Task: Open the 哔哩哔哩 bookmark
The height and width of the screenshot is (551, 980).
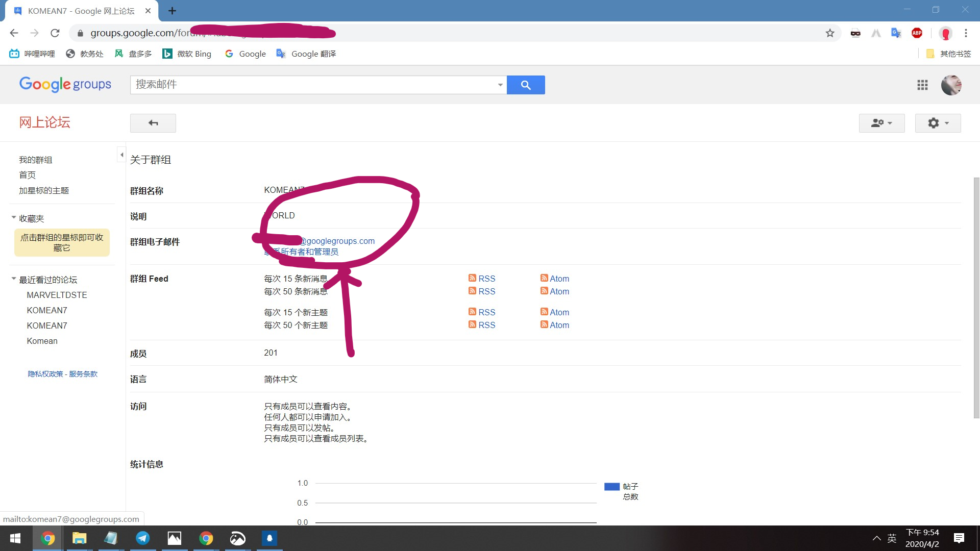Action: pyautogui.click(x=32, y=54)
